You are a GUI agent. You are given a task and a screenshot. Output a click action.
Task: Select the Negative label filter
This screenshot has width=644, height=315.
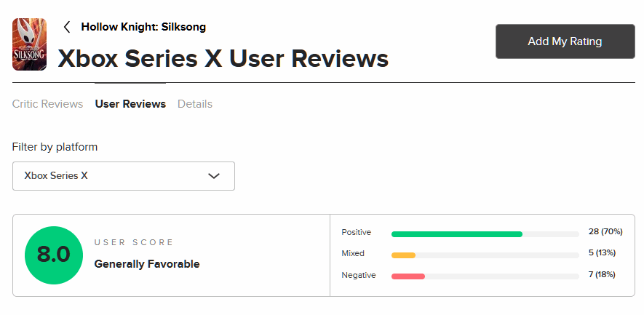(x=359, y=275)
